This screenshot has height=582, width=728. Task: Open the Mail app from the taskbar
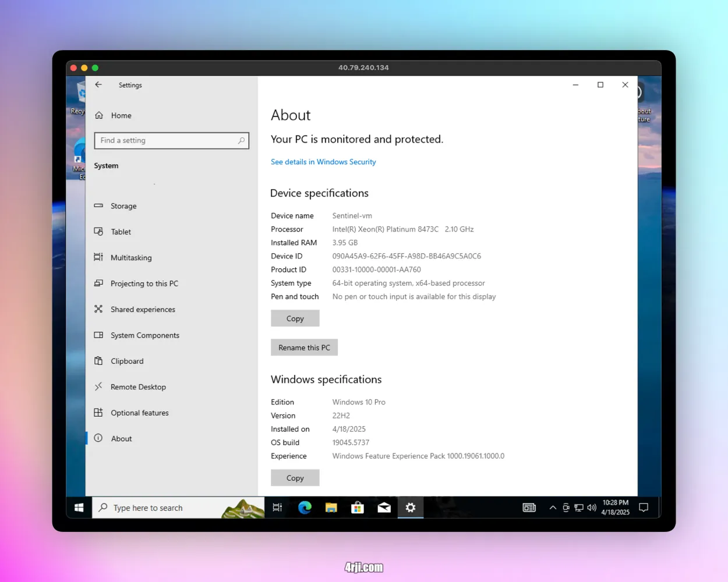pyautogui.click(x=384, y=508)
